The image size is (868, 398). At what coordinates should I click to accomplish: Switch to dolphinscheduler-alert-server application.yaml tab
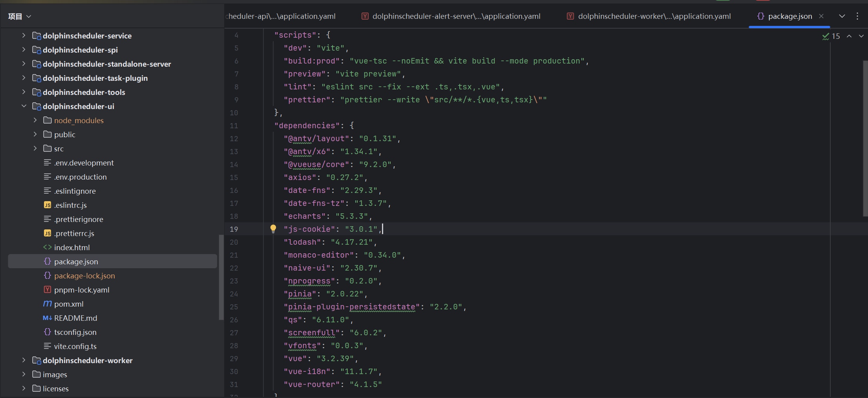click(x=455, y=16)
